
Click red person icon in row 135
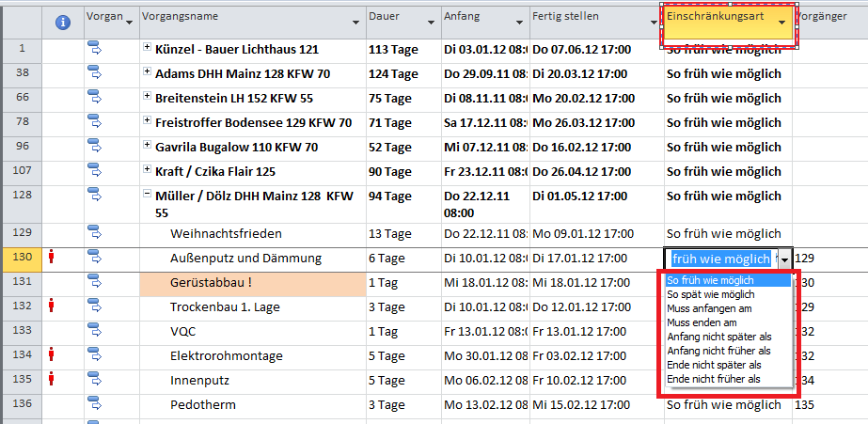click(52, 379)
